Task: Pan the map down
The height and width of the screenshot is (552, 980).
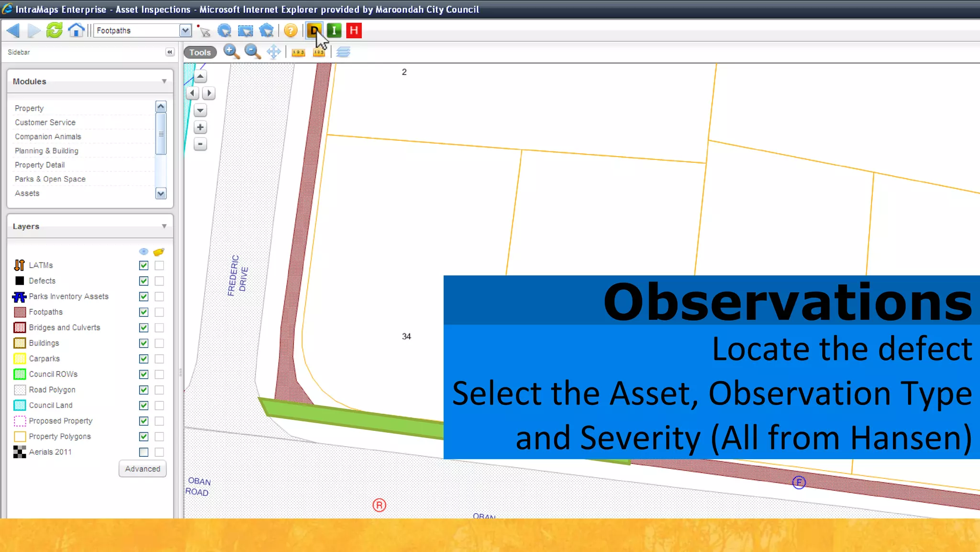Action: coord(200,111)
